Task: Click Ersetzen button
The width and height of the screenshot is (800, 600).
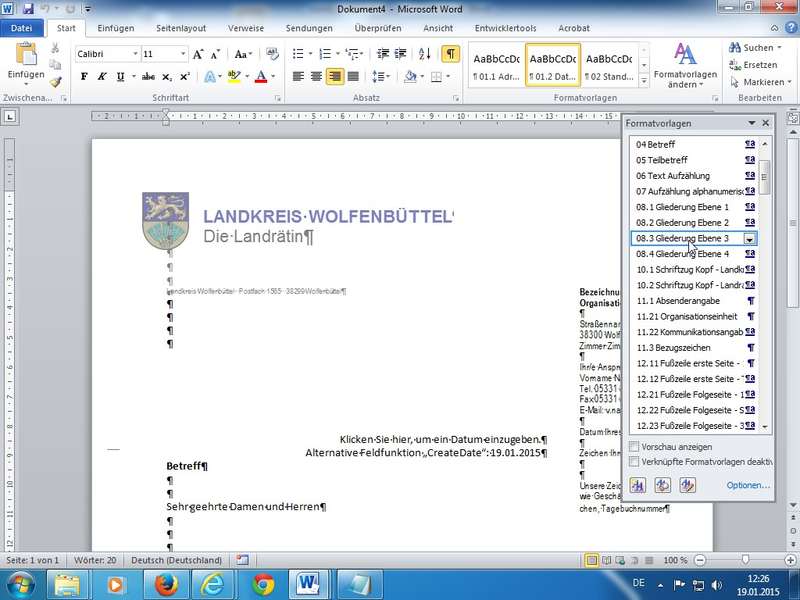Action: (x=754, y=65)
